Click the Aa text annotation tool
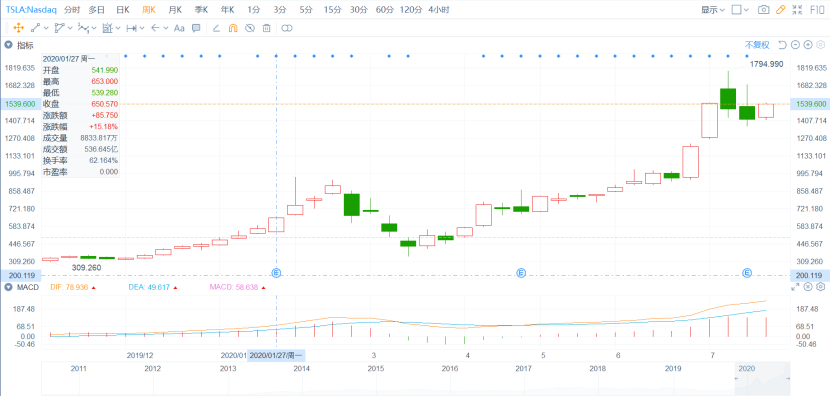 point(179,28)
